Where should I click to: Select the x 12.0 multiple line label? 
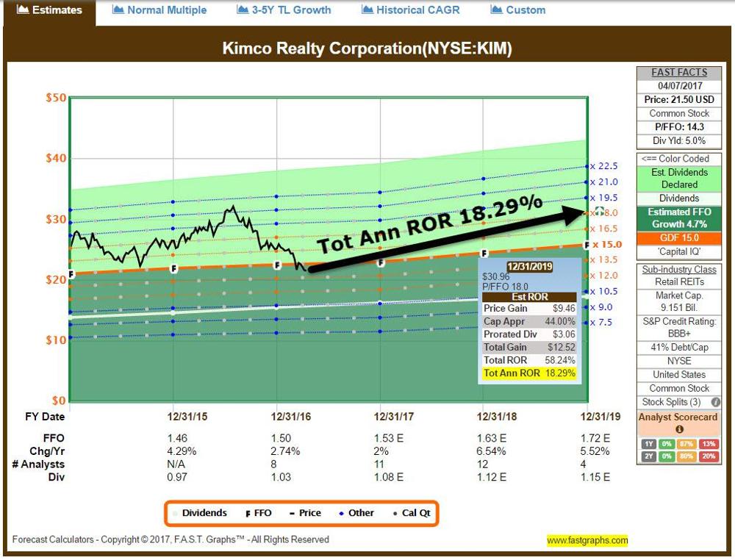pyautogui.click(x=604, y=276)
